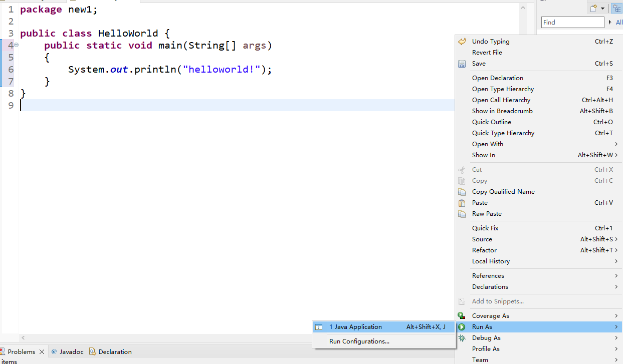Expand the Team submenu
This screenshot has height=364, width=623.
[616, 360]
